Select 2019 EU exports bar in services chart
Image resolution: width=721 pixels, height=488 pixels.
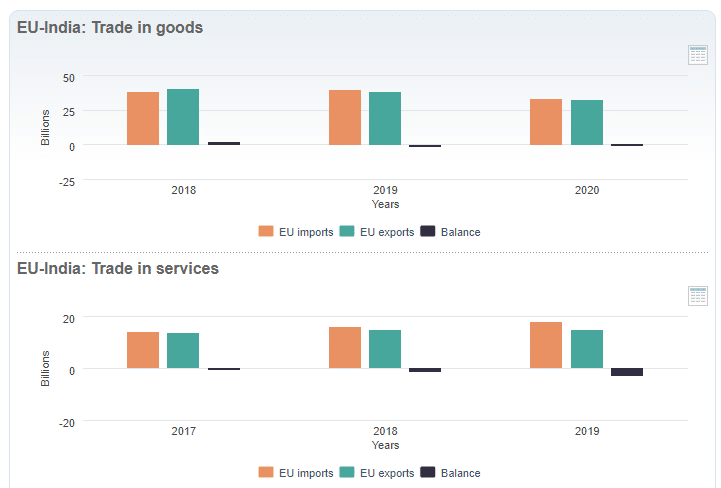tap(587, 349)
